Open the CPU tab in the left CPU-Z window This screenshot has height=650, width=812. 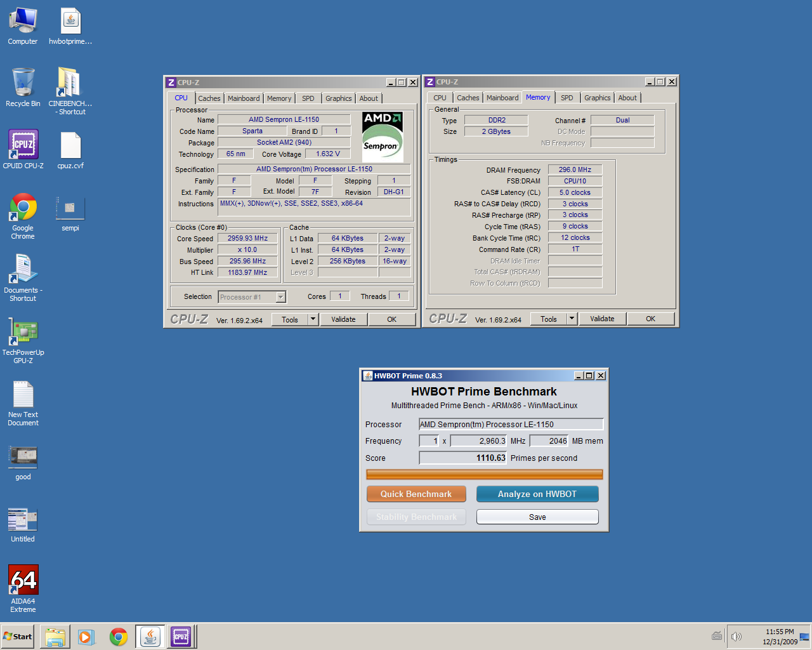point(181,98)
